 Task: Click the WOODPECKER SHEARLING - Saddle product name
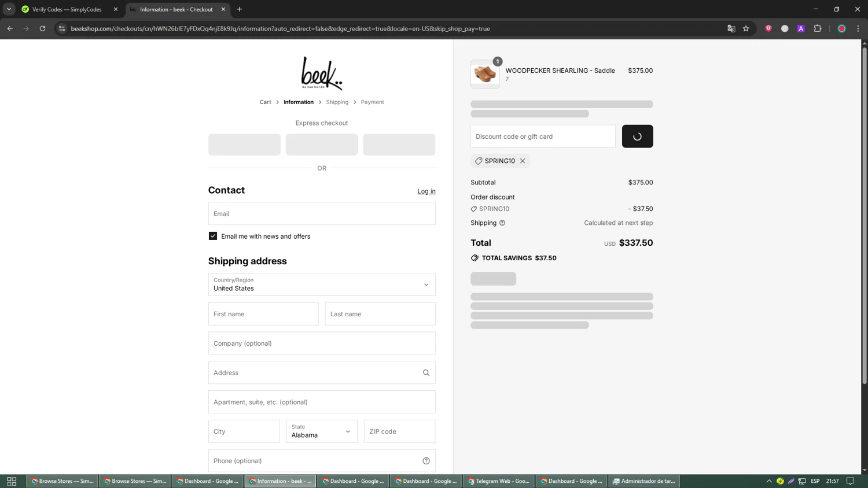(560, 71)
